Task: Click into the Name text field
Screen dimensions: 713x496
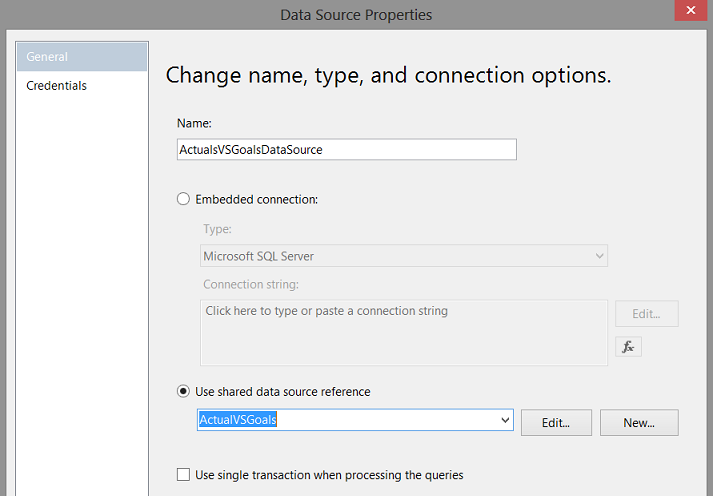Action: pyautogui.click(x=345, y=149)
